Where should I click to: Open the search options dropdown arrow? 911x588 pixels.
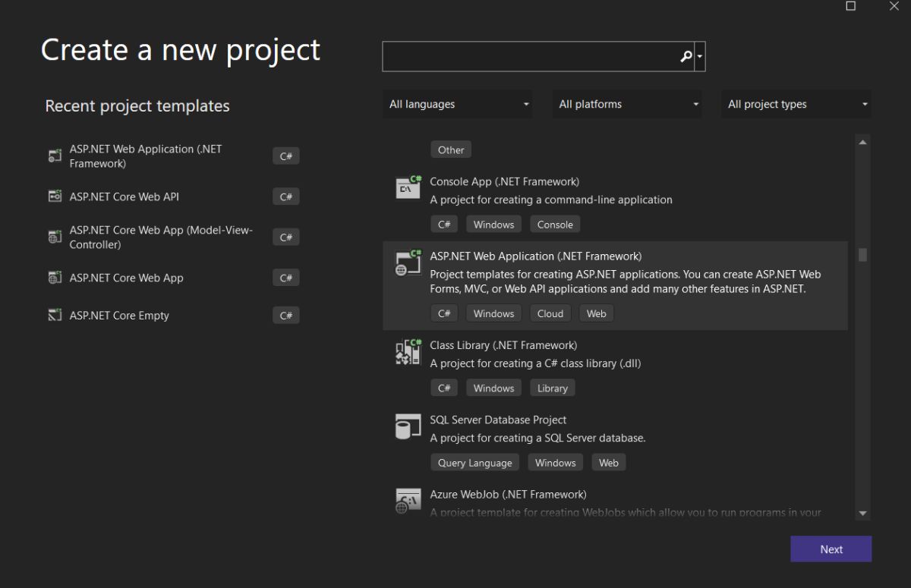pos(700,56)
